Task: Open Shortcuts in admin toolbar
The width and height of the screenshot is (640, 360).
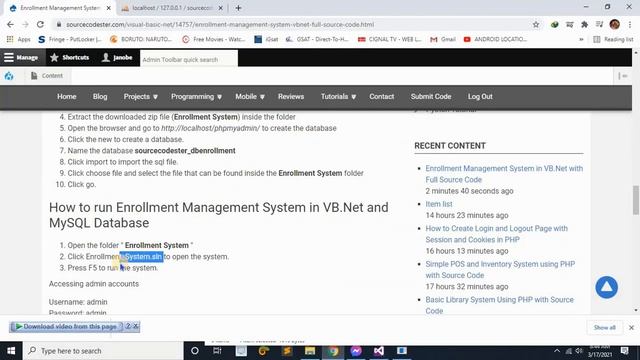Action: coord(69,58)
